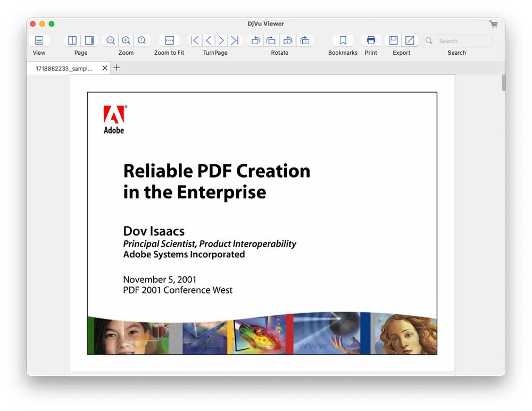Click into the Search field
Image resolution: width=532 pixels, height=411 pixels.
tap(457, 41)
